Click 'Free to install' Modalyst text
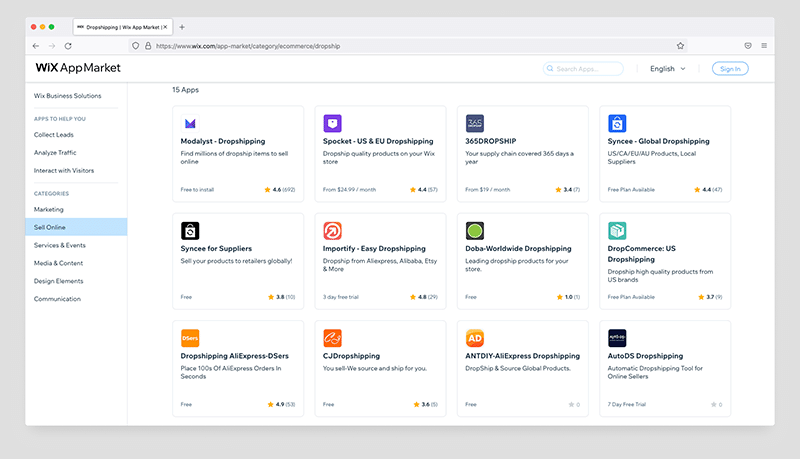Image resolution: width=800 pixels, height=459 pixels. (197, 190)
